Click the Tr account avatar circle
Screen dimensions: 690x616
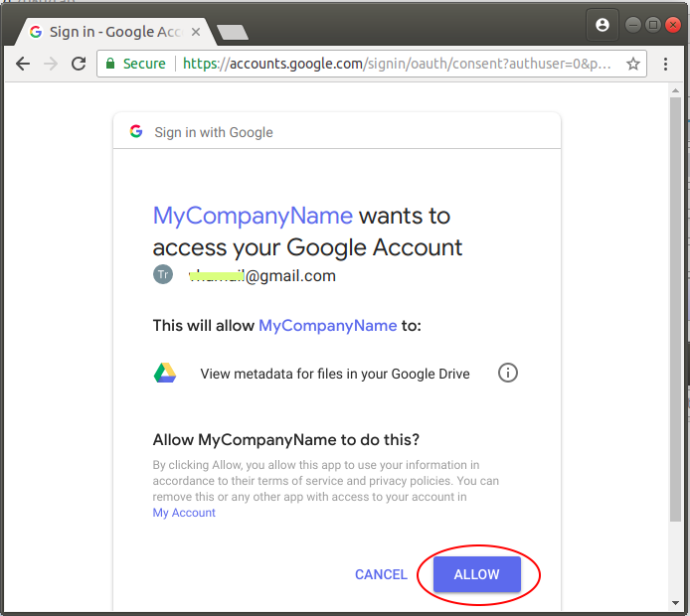(x=163, y=274)
